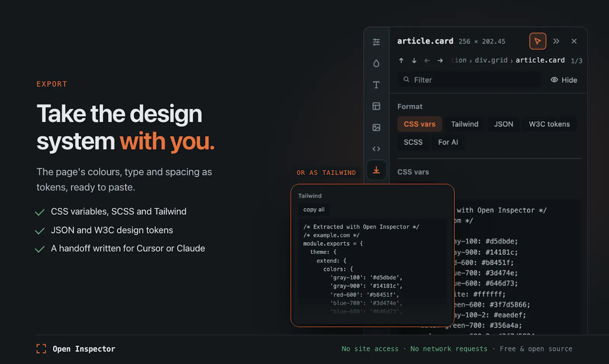Click the 'module.exports = {' code line
Screen dimensions: 609x364
click(x=333, y=243)
